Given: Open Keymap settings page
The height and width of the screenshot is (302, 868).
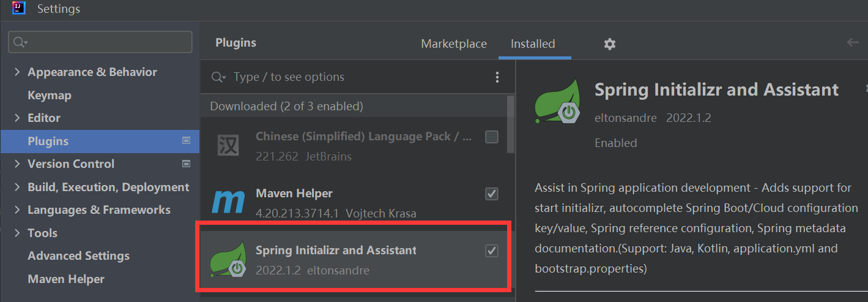Looking at the screenshot, I should (x=50, y=95).
